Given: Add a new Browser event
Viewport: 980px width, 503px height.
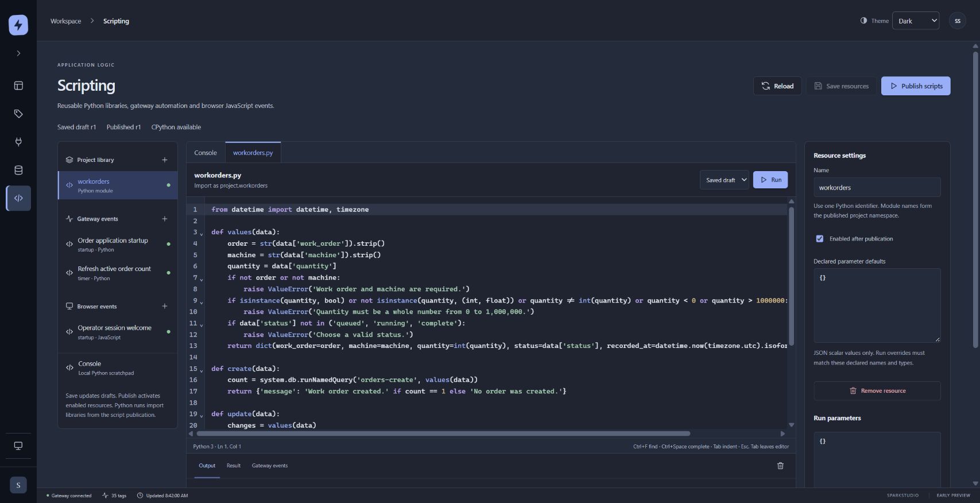Looking at the screenshot, I should tap(165, 307).
